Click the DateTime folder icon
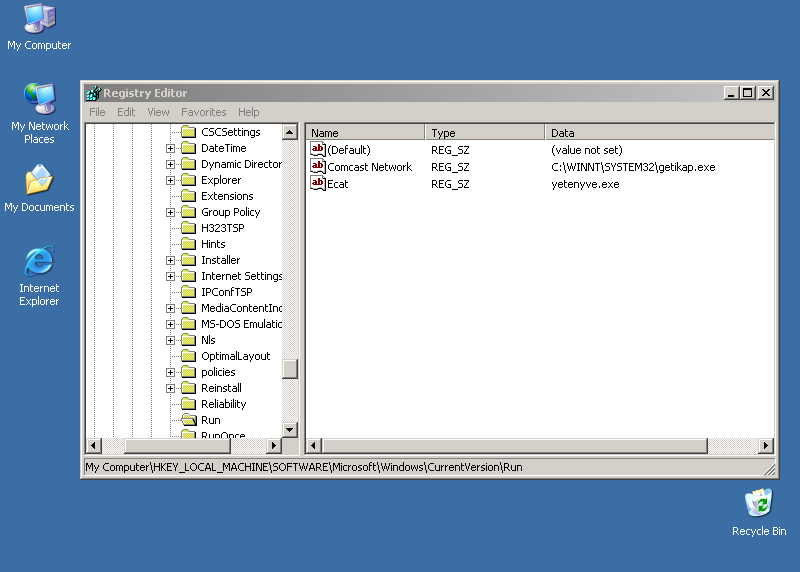 189,148
